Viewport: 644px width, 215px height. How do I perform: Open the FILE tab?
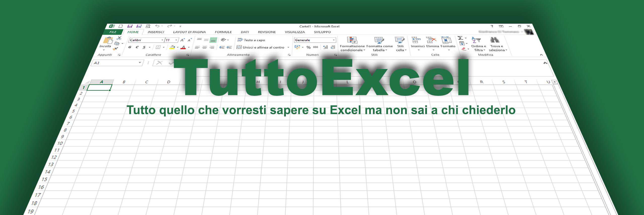(113, 32)
